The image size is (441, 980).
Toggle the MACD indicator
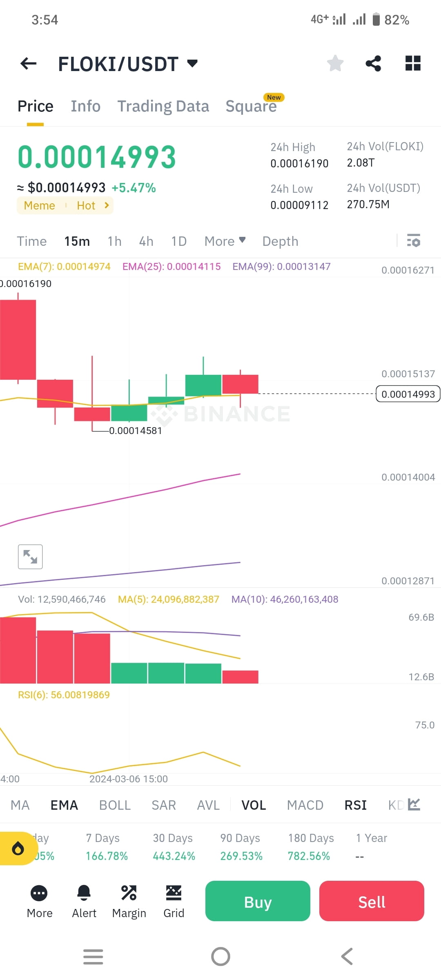tap(305, 804)
